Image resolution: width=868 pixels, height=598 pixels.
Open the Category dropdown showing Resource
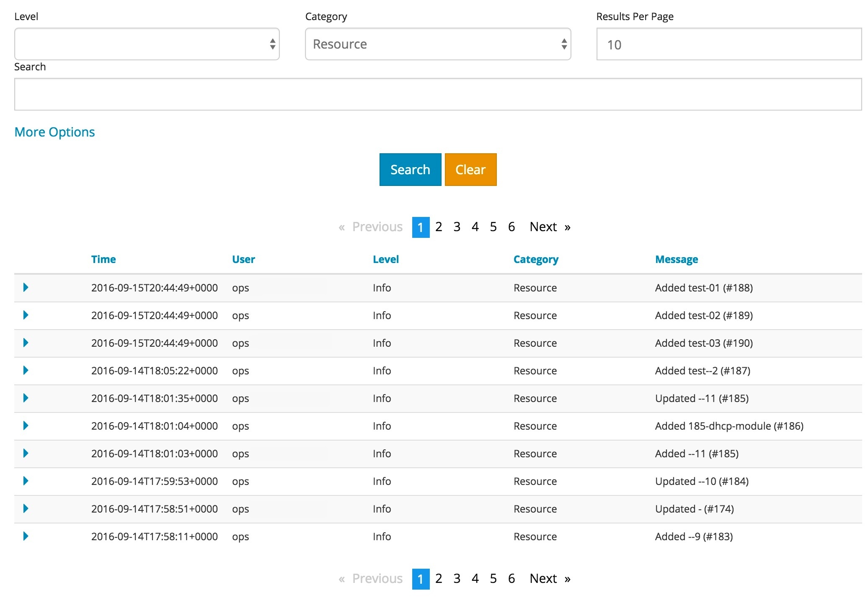click(x=438, y=44)
